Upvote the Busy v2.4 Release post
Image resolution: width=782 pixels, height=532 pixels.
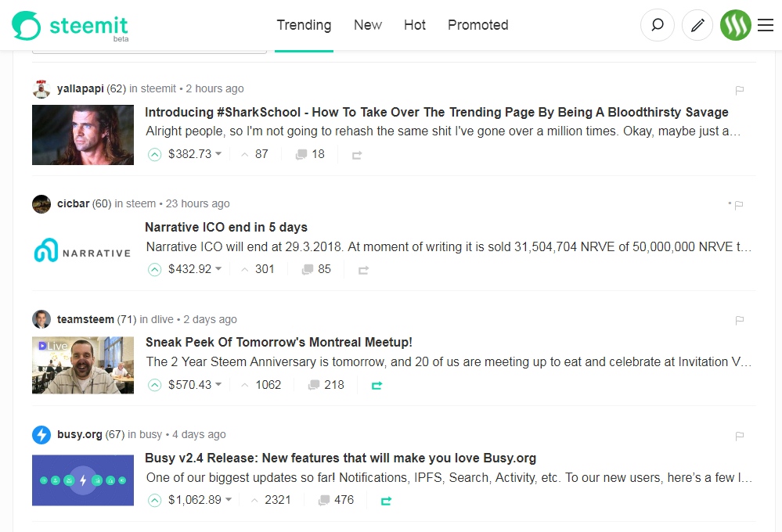[155, 500]
